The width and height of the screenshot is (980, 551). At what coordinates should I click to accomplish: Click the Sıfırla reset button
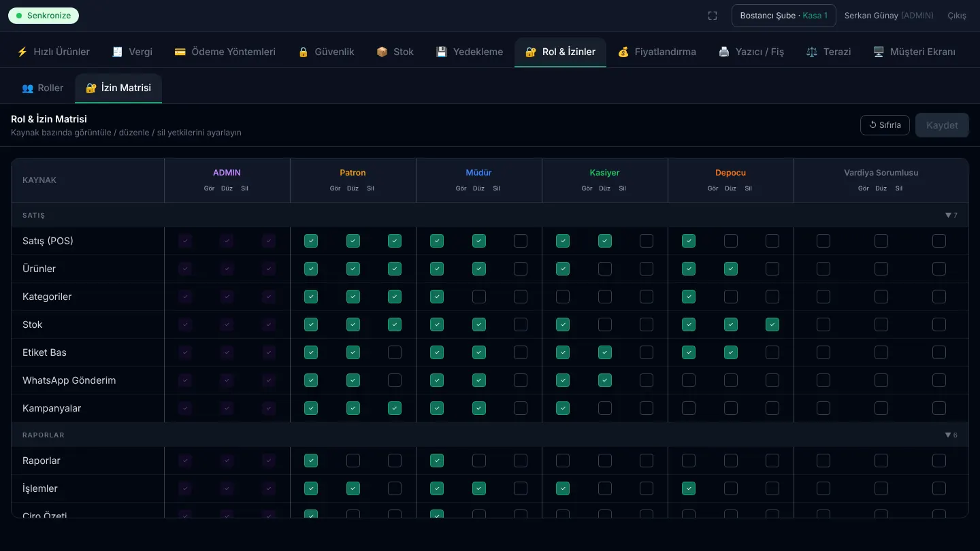pos(885,125)
